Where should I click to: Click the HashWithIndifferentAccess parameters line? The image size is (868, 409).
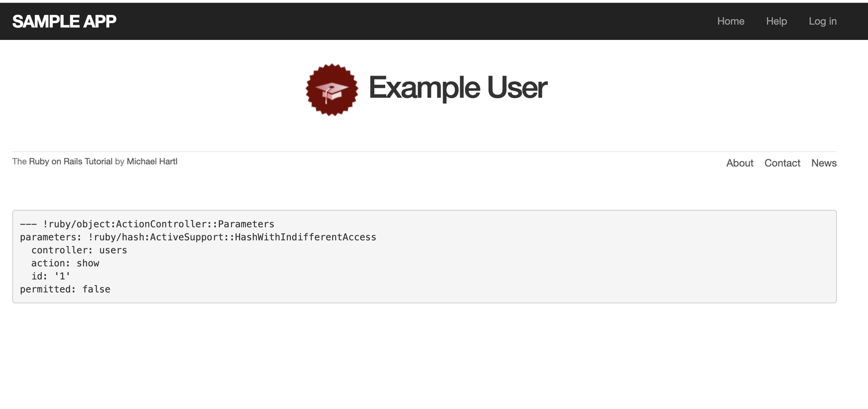pos(198,237)
